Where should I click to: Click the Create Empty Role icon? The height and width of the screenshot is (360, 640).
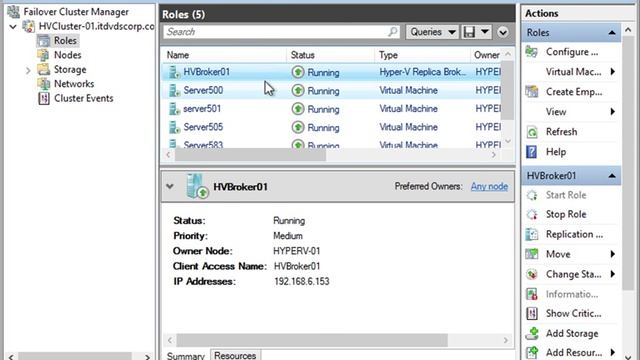tap(531, 92)
